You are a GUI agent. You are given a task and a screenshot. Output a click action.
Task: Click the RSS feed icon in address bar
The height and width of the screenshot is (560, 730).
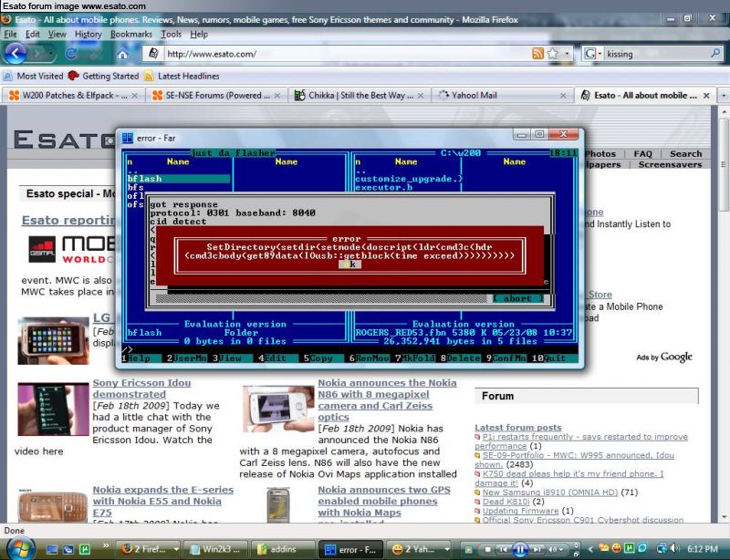point(537,54)
